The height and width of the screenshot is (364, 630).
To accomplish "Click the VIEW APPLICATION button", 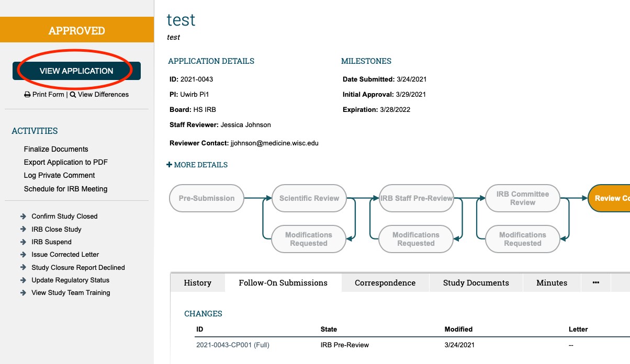I will (76, 71).
